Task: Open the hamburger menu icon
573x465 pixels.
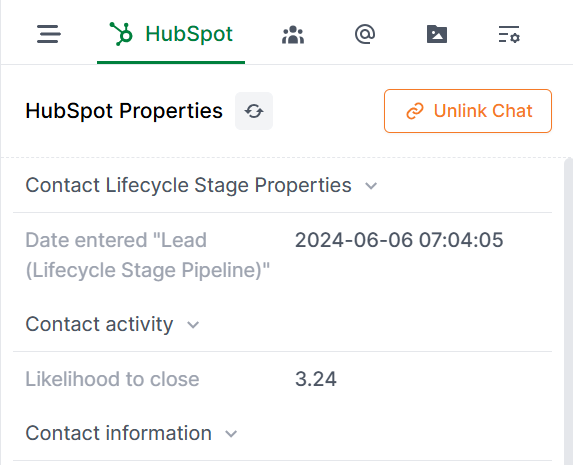Action: [49, 34]
